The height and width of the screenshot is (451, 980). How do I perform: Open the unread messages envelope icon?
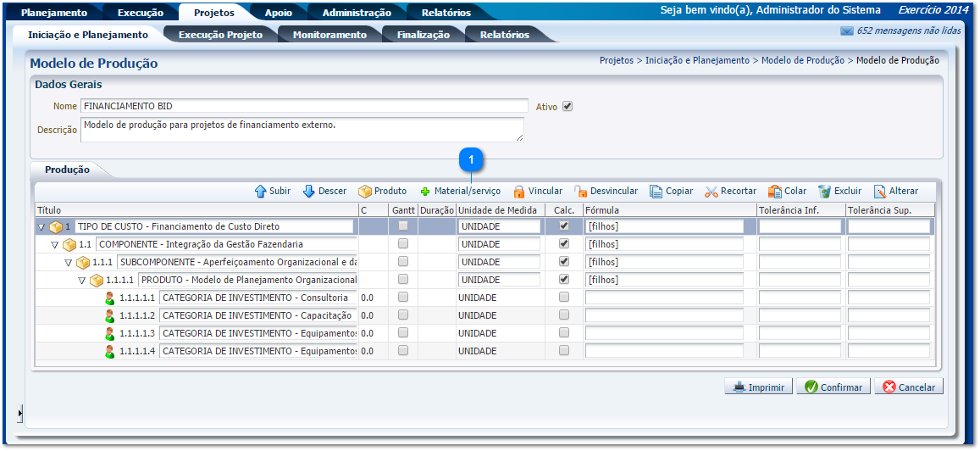pyautogui.click(x=846, y=31)
